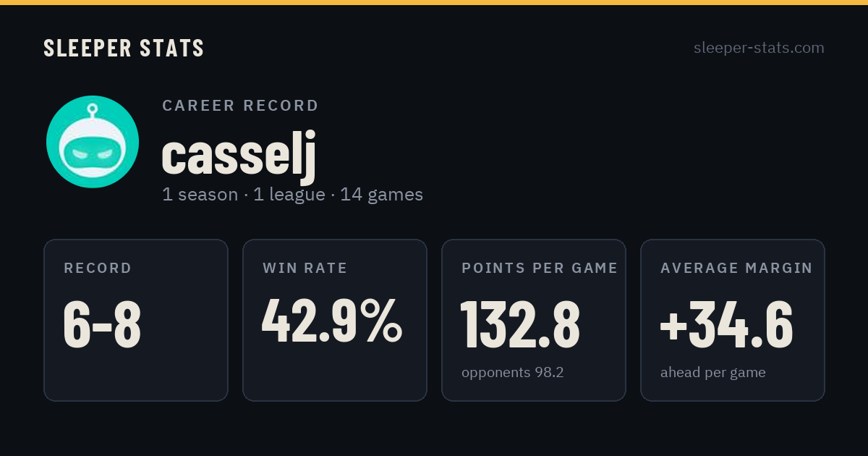Select the Win Rate stat card

point(335,320)
